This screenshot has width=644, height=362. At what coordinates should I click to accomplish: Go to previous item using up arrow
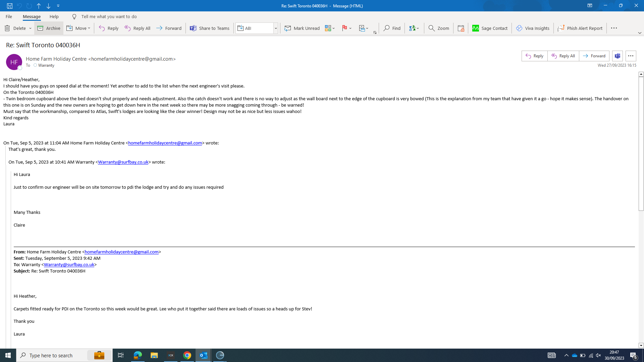pyautogui.click(x=39, y=6)
